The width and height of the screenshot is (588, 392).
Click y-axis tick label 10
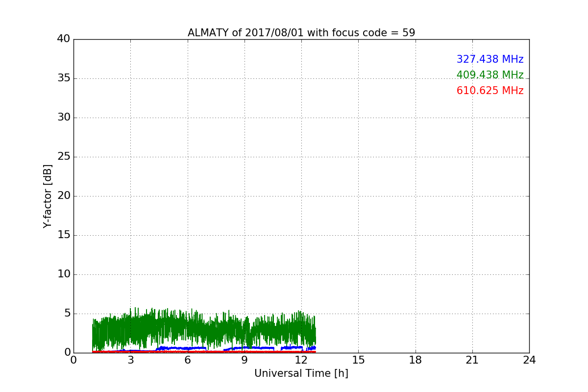click(64, 274)
